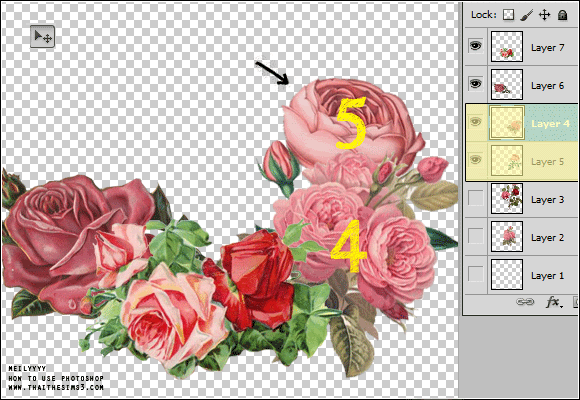Click the lock all padlock icon
This screenshot has height=400, width=580.
tap(562, 15)
